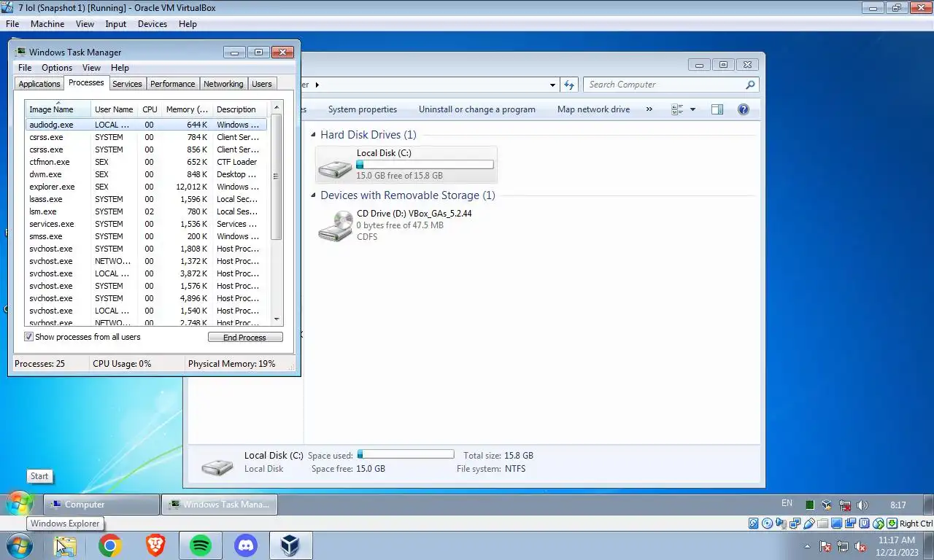This screenshot has height=560, width=934.
Task: Open VirtualBox Devices menu
Action: pos(153,24)
